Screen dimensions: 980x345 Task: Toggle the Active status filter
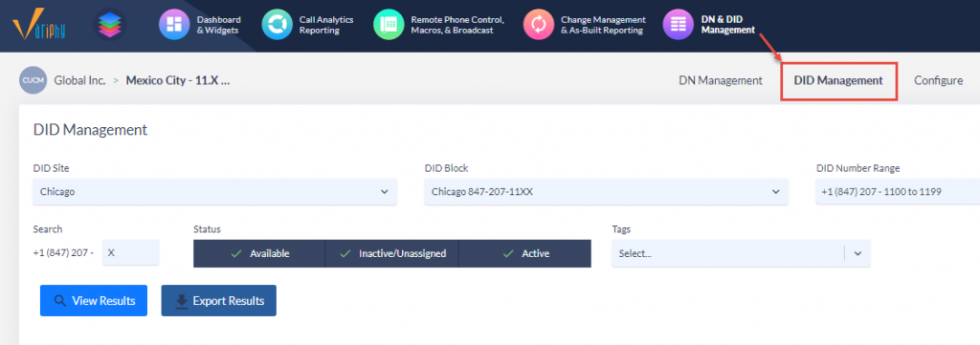coord(525,254)
